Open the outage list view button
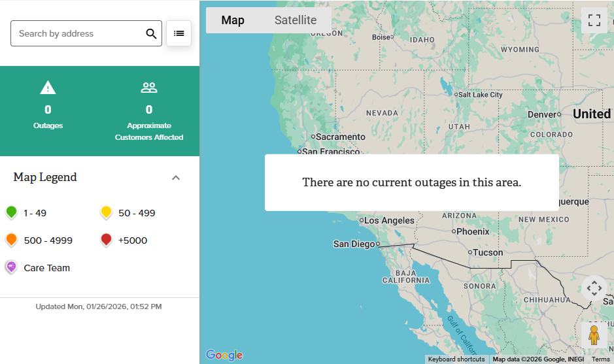Viewport: 614px width, 364px height. point(179,33)
